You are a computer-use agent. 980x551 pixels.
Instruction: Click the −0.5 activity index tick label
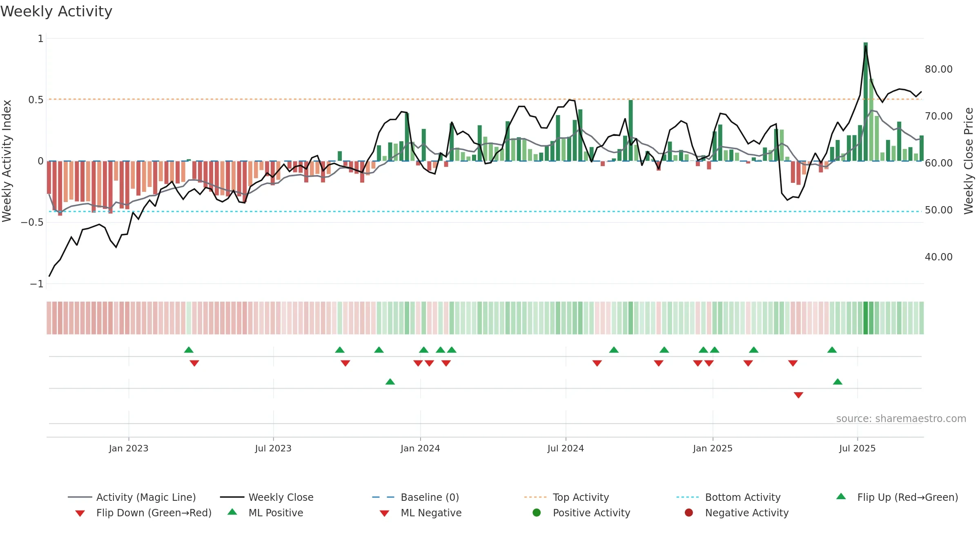coord(32,222)
